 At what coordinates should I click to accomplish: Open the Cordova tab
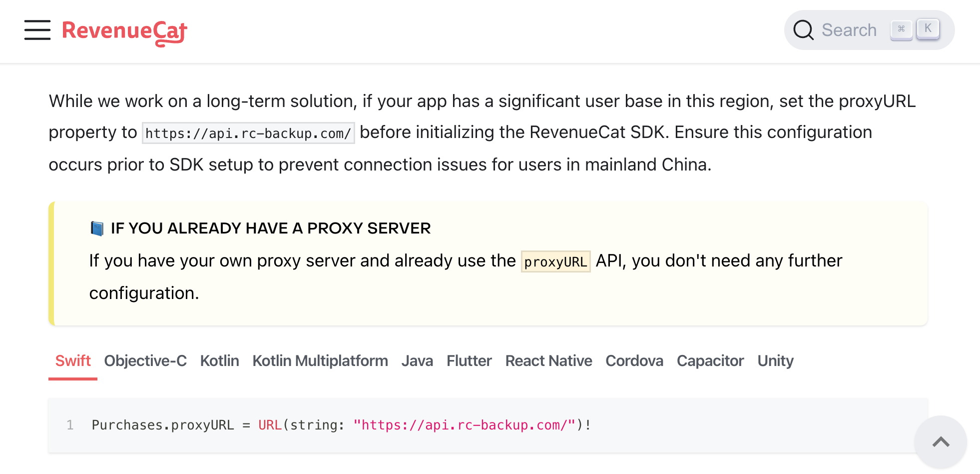634,361
